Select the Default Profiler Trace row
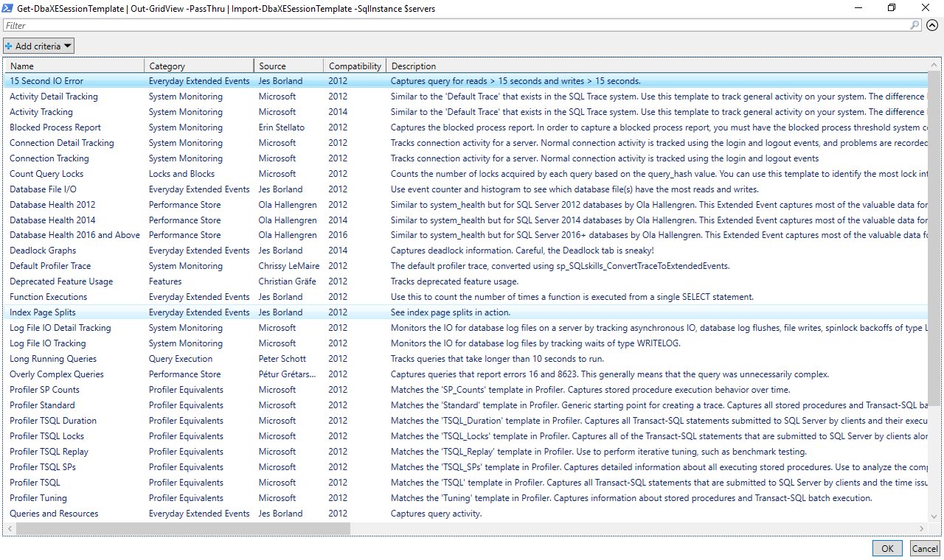Viewport: 944px width, 560px height. coord(465,266)
